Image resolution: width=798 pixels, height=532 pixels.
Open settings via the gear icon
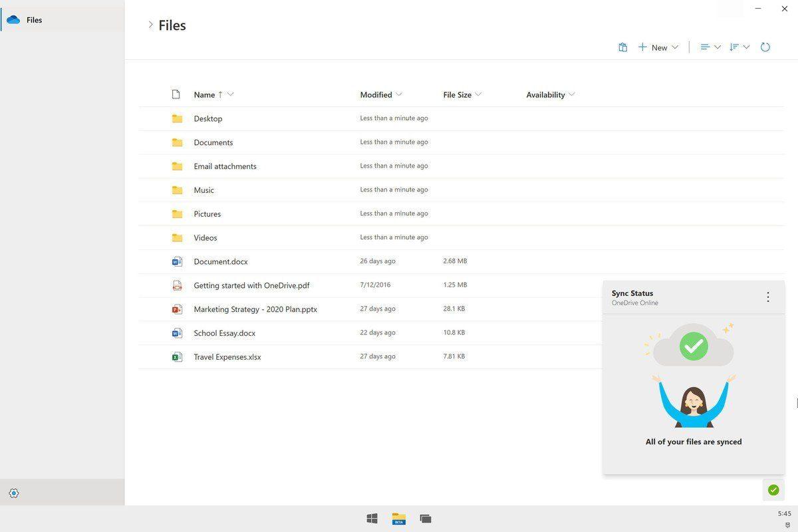[14, 493]
